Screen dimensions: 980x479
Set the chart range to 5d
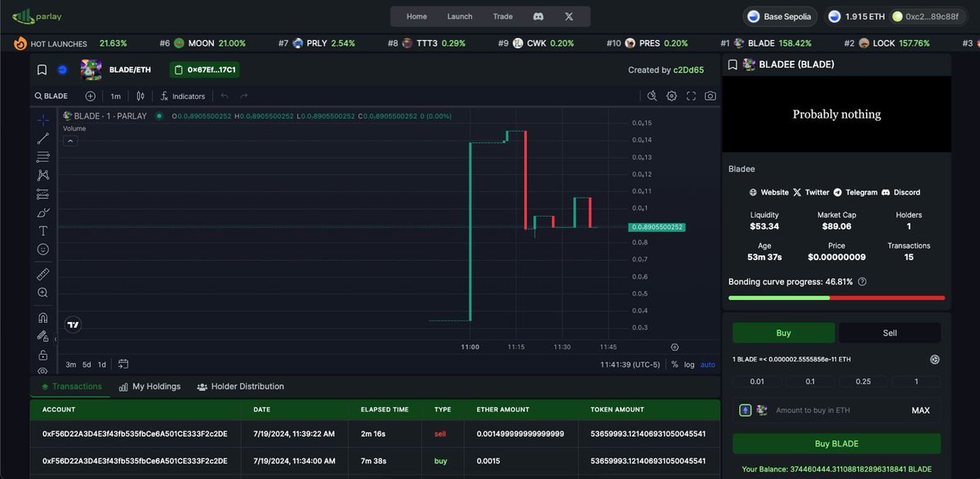[87, 365]
